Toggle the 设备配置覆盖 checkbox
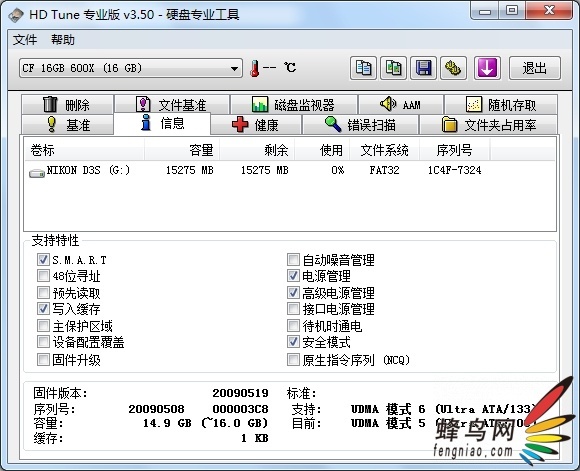The height and width of the screenshot is (471, 580). (43, 342)
